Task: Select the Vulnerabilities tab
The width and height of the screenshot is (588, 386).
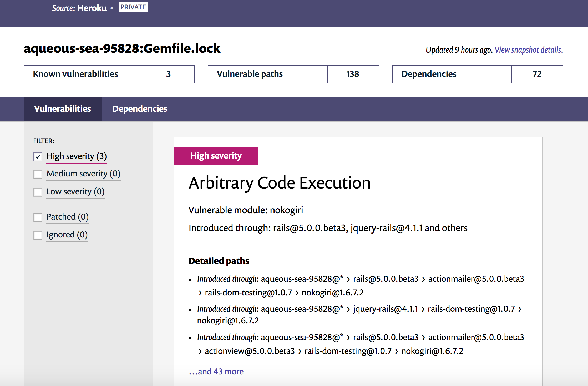Action: tap(63, 109)
